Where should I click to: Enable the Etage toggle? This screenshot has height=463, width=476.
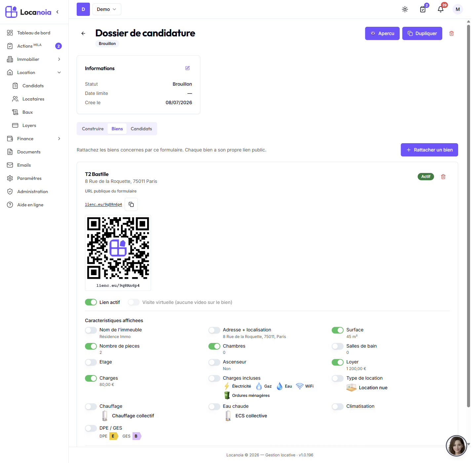point(91,362)
